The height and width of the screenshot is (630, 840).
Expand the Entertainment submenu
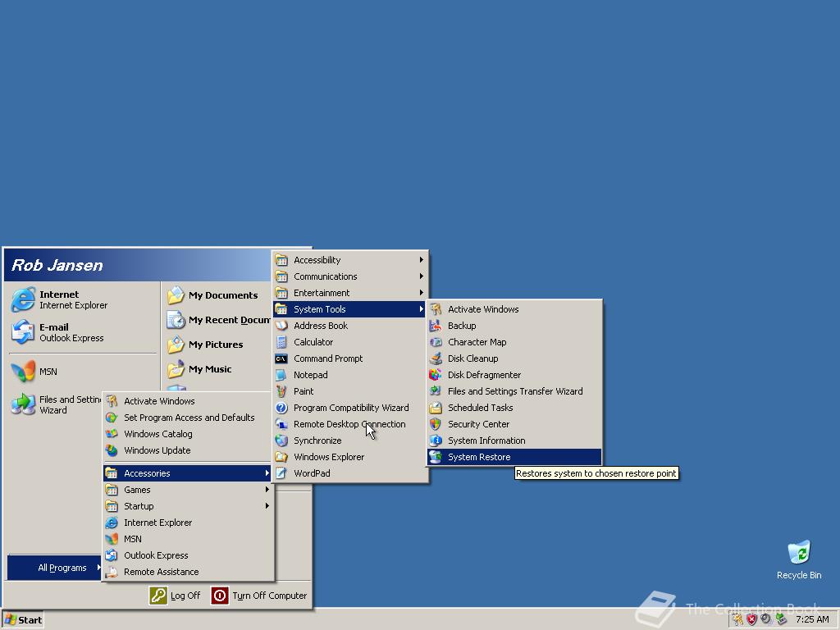pyautogui.click(x=349, y=293)
